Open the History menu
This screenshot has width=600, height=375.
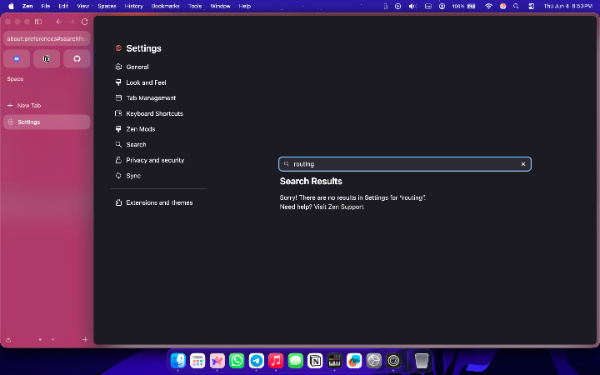click(x=134, y=6)
